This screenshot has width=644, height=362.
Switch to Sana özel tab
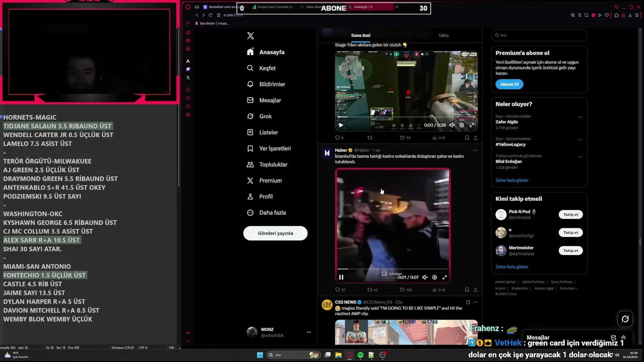360,35
